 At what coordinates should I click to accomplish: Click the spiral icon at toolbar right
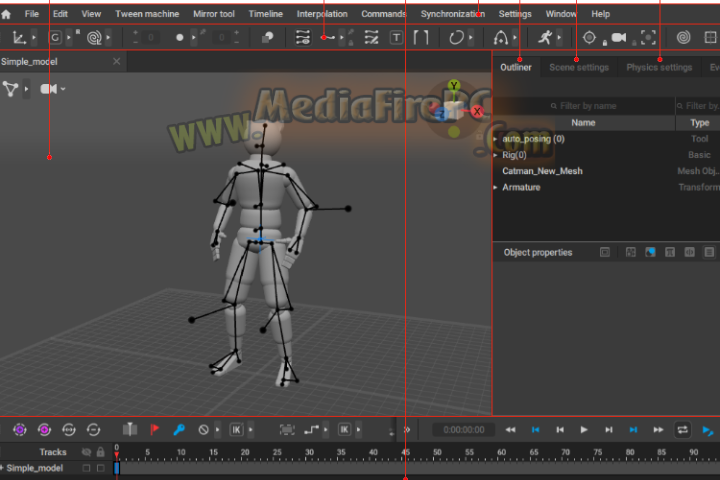coord(683,38)
